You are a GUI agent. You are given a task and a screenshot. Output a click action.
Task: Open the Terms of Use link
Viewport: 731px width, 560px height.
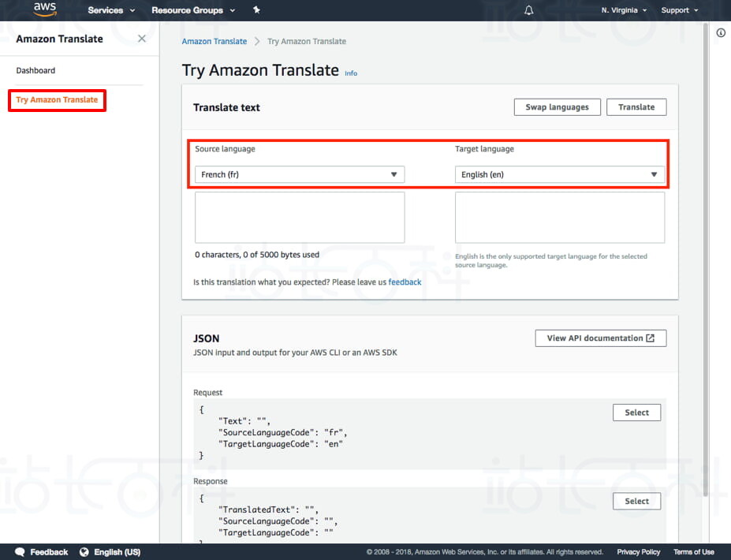pyautogui.click(x=693, y=552)
